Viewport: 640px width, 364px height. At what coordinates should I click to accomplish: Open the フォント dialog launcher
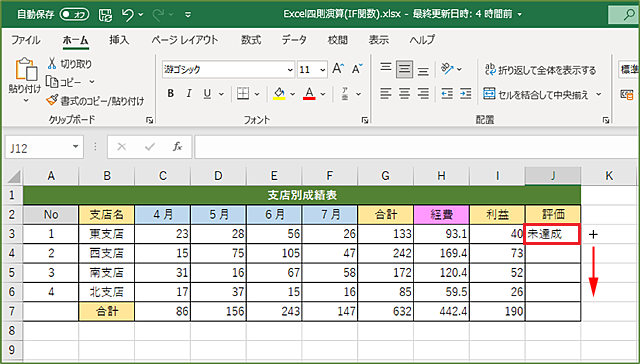tap(365, 120)
